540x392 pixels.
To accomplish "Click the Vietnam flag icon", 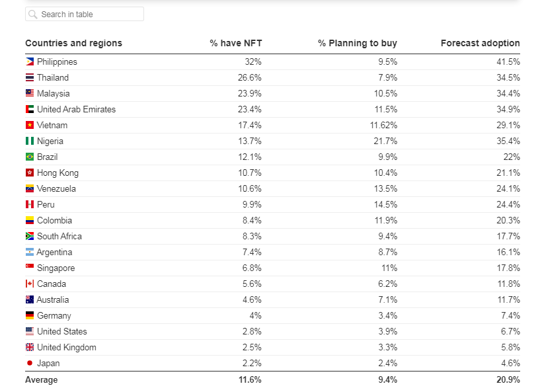I will click(30, 125).
